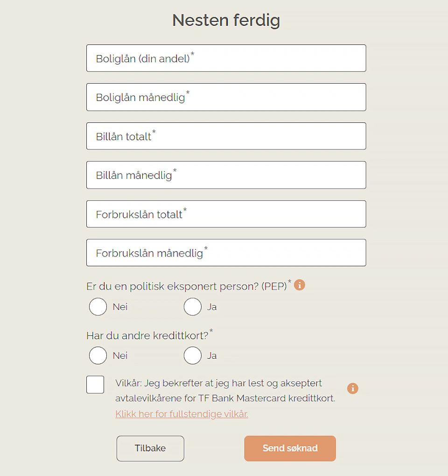Choose Nei for andre kredittkort
Viewport: 448px width, 476px height.
(x=98, y=355)
